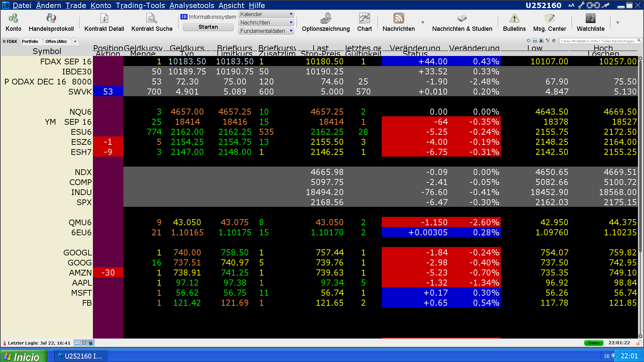
Task: Click the AMZN red position cell
Action: (x=108, y=273)
